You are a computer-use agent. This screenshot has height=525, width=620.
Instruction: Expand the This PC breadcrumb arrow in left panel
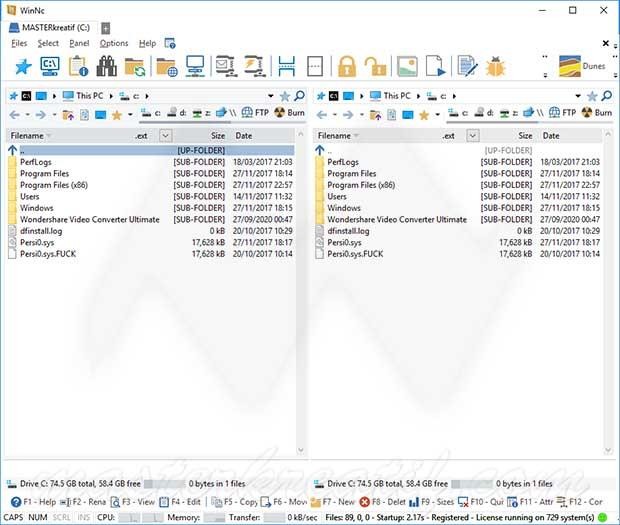tap(110, 96)
